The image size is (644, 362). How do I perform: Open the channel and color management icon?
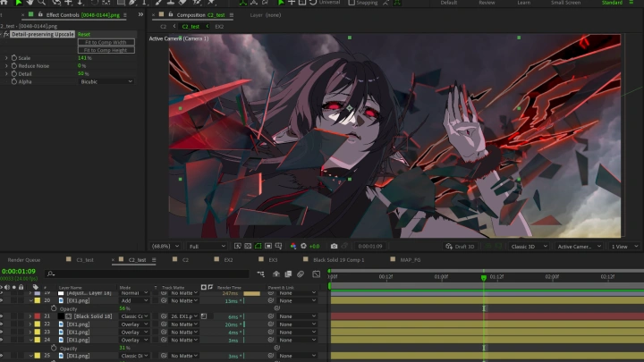293,247
